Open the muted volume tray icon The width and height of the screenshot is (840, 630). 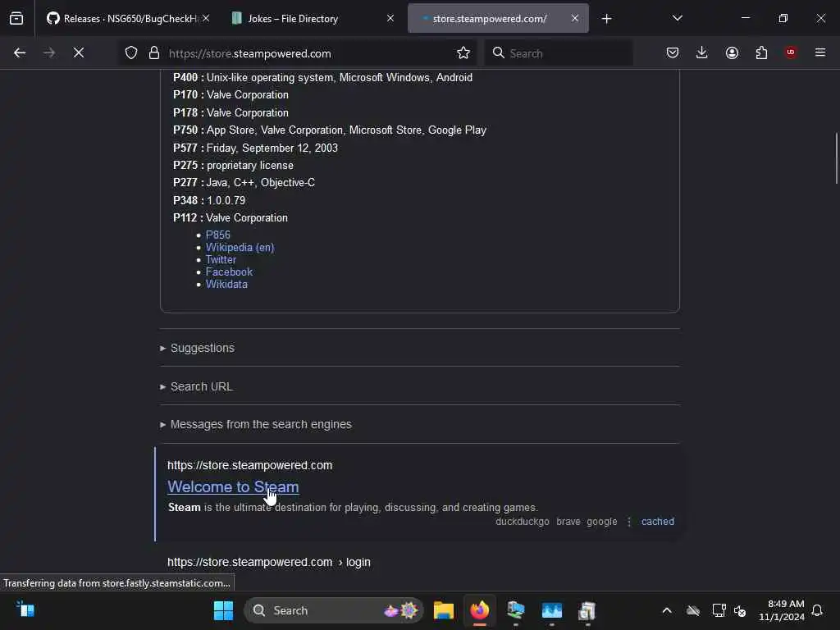click(740, 610)
